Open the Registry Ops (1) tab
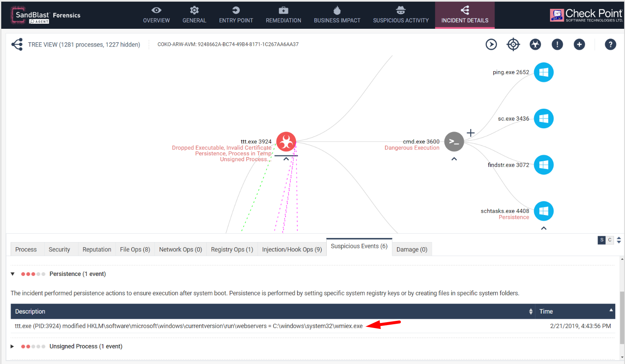This screenshot has height=364, width=625. point(232,249)
